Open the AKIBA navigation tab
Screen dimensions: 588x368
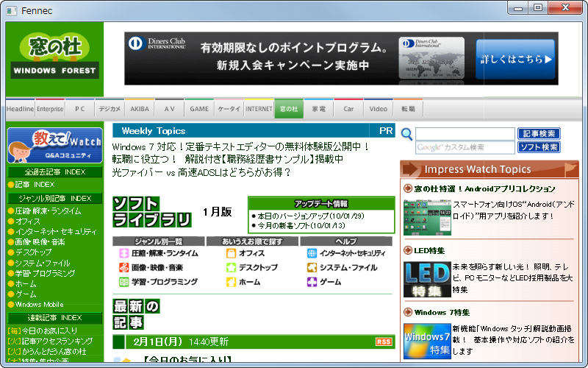point(140,109)
